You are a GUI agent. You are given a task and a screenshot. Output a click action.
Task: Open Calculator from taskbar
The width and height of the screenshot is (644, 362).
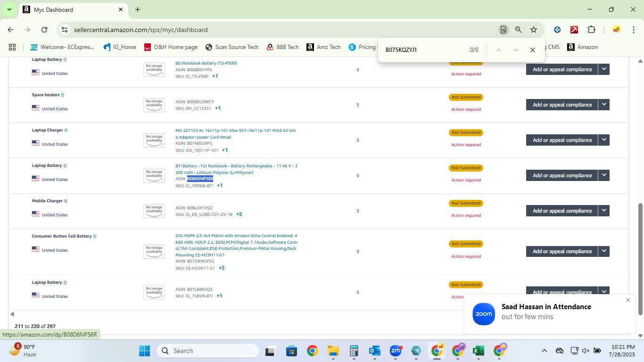(354, 351)
